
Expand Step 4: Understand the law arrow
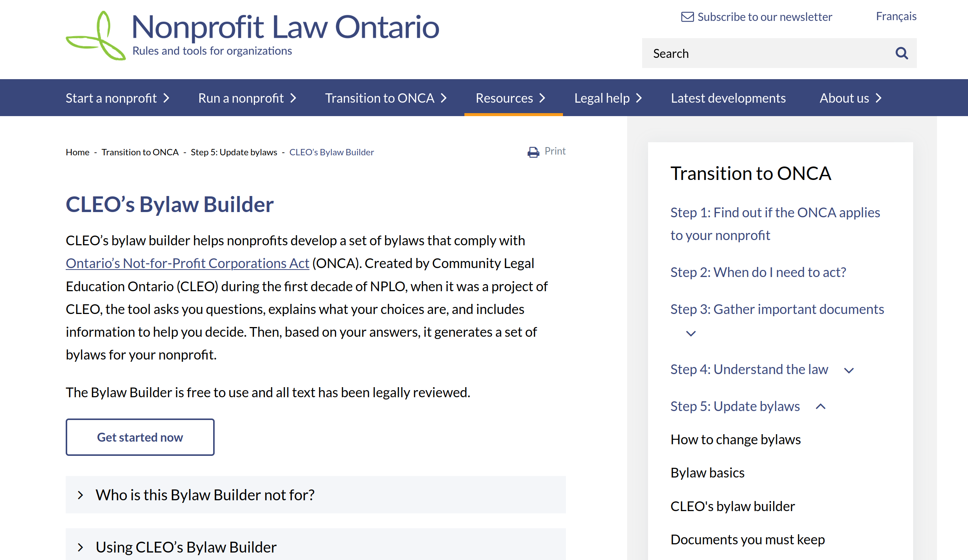(x=849, y=370)
